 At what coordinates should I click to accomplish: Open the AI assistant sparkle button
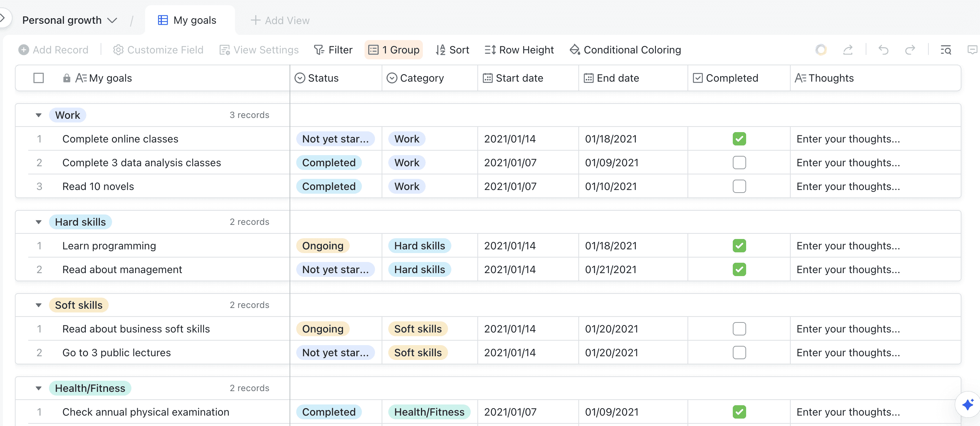pos(967,405)
